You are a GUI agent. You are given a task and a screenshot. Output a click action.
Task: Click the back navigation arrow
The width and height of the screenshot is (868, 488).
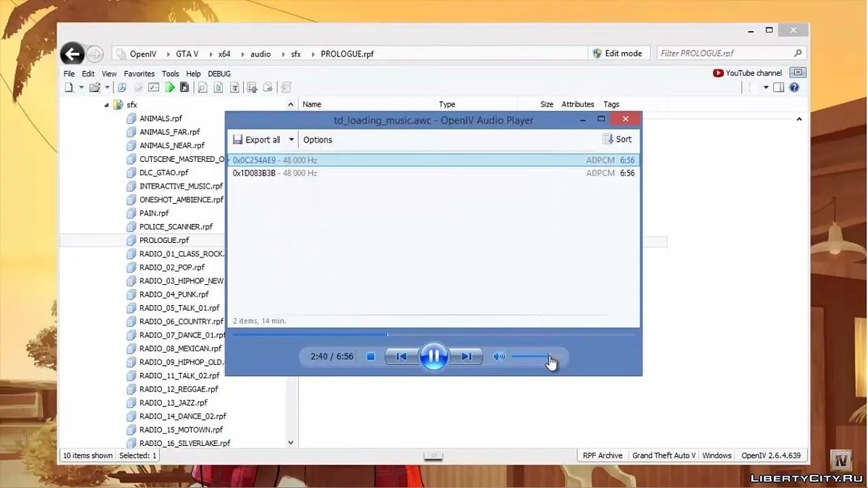tap(72, 53)
